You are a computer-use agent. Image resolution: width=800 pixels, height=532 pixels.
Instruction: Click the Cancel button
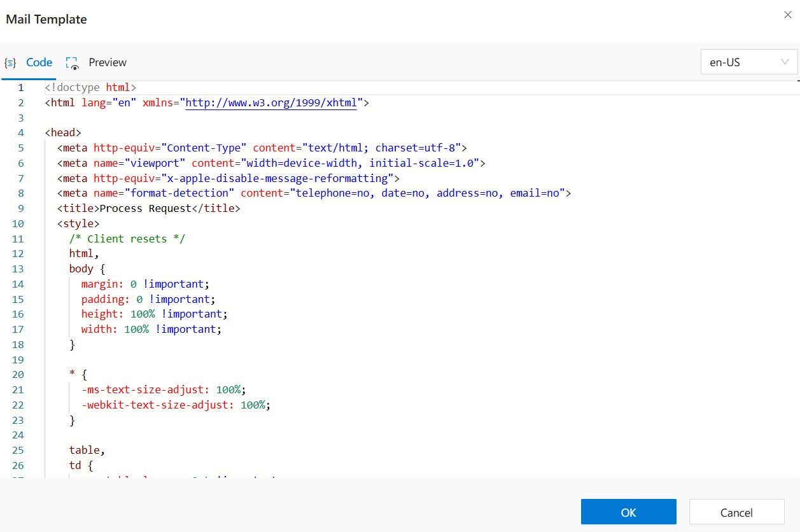coord(736,512)
